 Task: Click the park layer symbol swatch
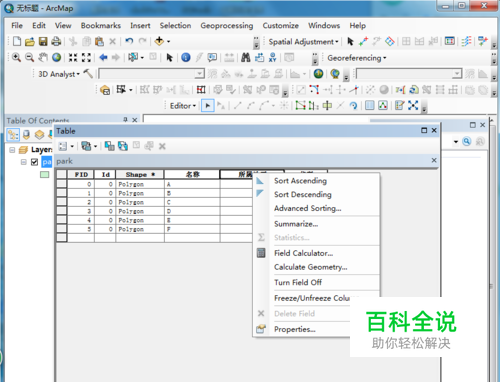tap(45, 174)
